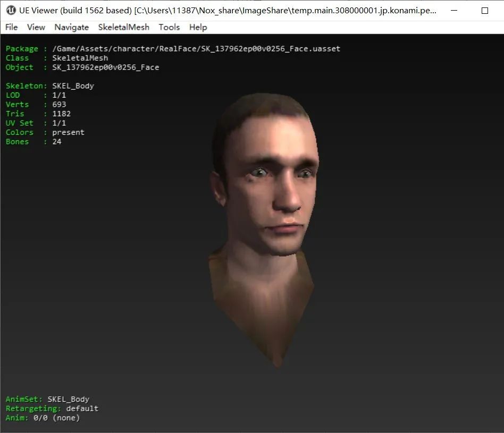The image size is (504, 433).
Task: Click the Bones count 24
Action: coord(57,142)
